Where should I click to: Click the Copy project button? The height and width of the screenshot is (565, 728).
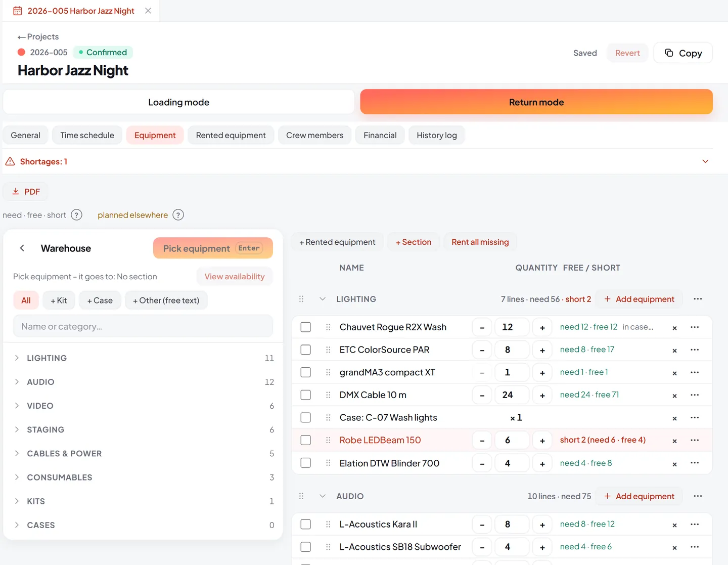click(683, 53)
